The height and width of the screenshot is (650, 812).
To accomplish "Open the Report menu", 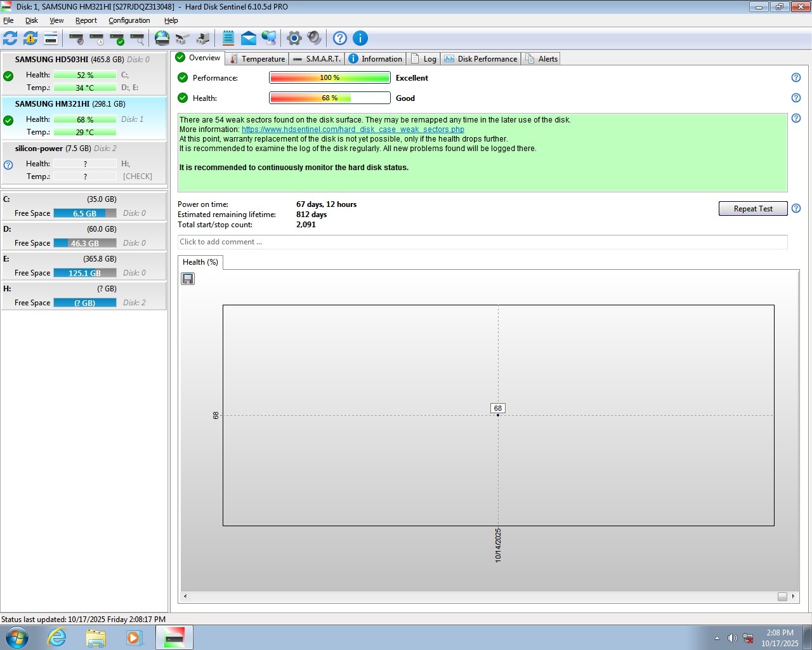I will (86, 20).
